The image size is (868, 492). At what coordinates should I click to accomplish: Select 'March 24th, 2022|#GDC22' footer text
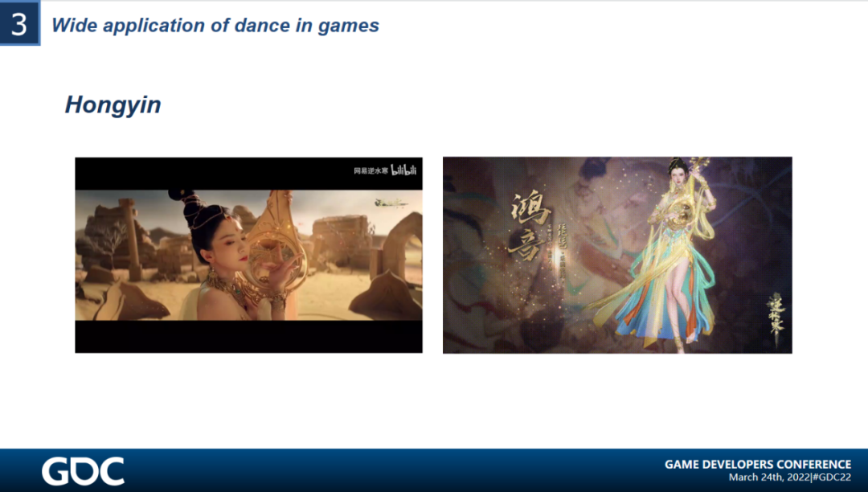tap(790, 478)
